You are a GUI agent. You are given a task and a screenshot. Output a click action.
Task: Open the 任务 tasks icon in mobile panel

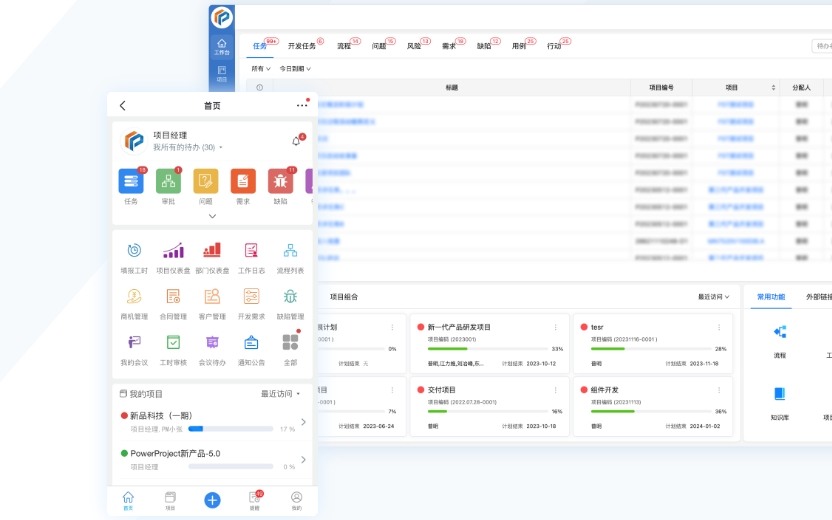pos(131,181)
